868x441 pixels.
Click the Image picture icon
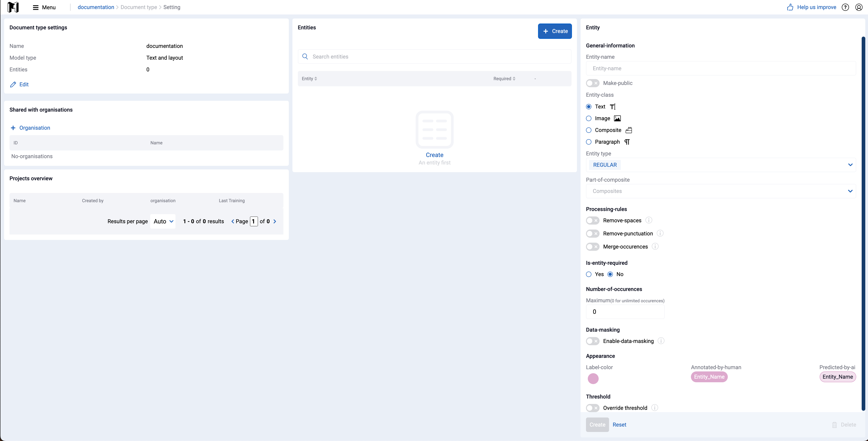(617, 119)
